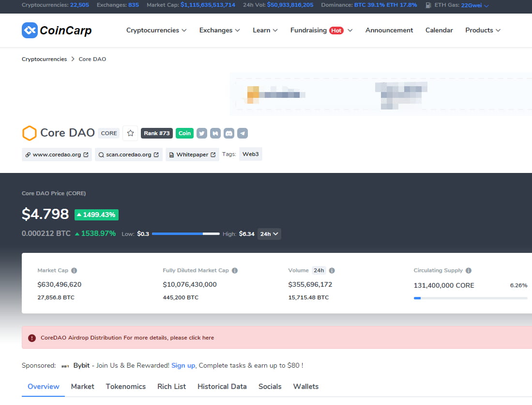Click the Volume 24h info icon
The width and height of the screenshot is (532, 405).
[332, 270]
